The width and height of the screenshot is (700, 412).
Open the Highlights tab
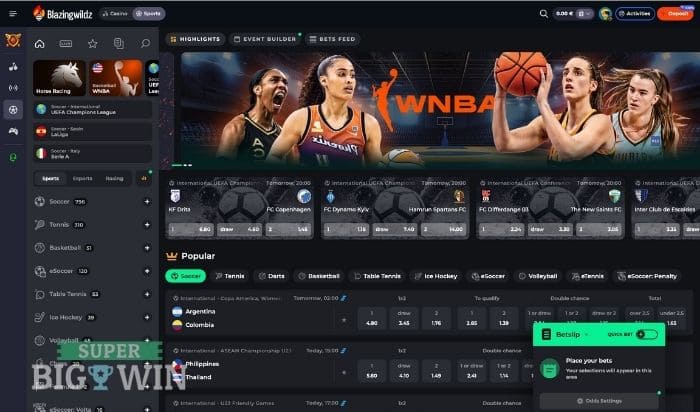196,39
